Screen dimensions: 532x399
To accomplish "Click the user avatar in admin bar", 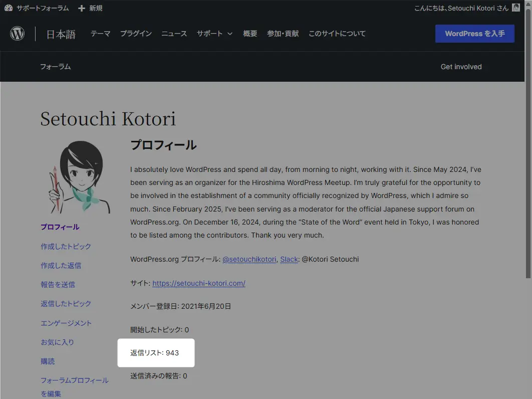I will click(x=516, y=8).
